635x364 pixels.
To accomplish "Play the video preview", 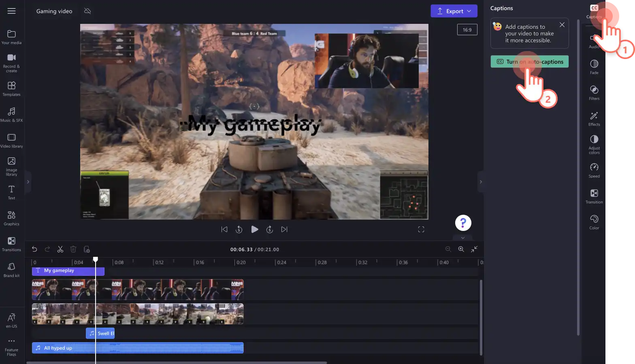I will tap(254, 229).
